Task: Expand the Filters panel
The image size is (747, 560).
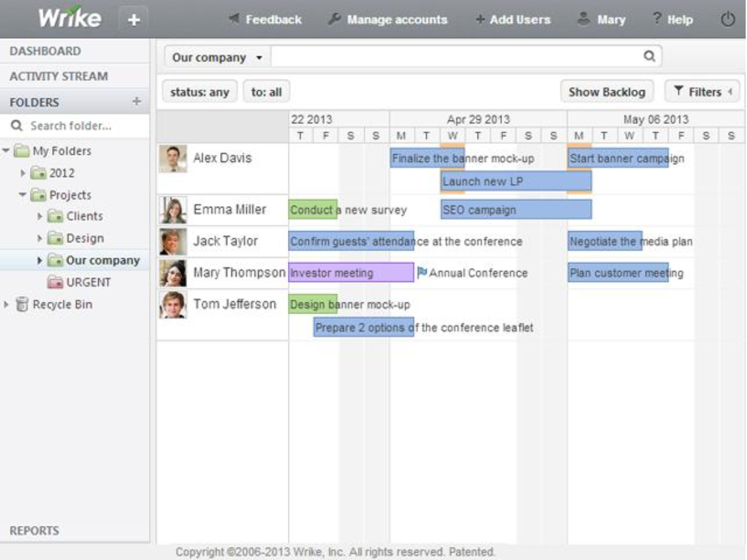Action: pyautogui.click(x=702, y=92)
